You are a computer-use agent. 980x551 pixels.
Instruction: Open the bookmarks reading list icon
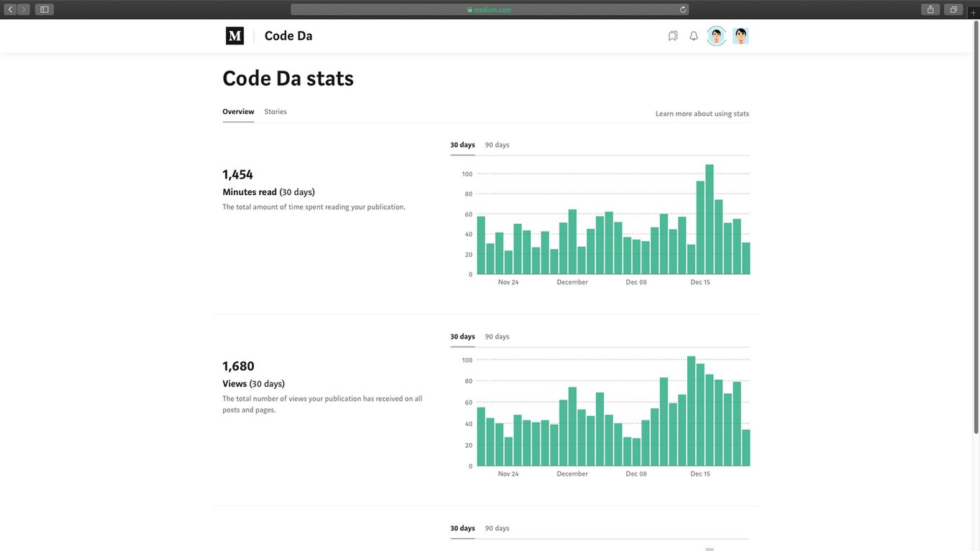pos(673,36)
